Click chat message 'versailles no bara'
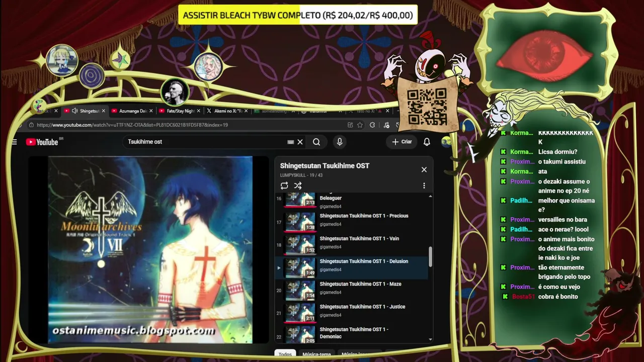The width and height of the screenshot is (644, 362). point(562,220)
